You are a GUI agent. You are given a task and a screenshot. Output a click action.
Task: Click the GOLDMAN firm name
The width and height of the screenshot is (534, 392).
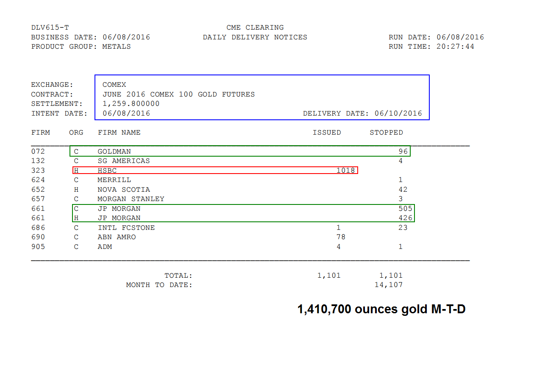114,152
